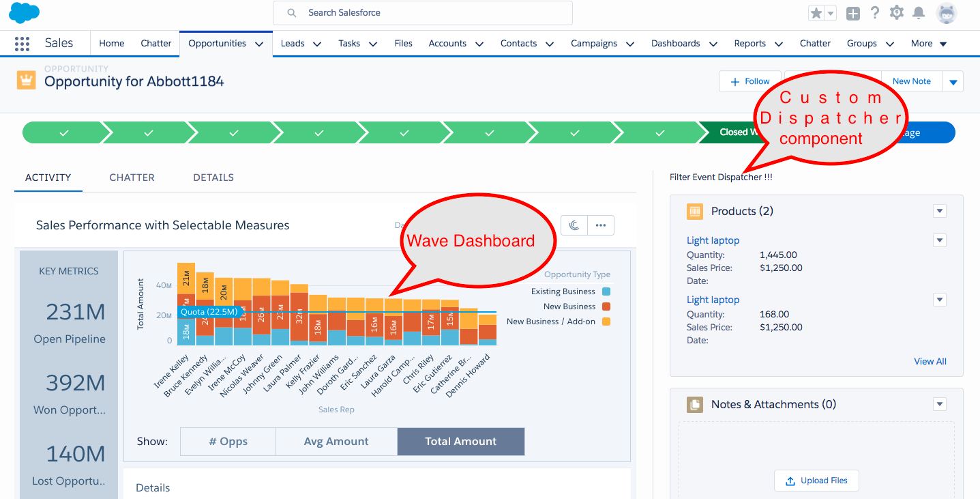Switch to the CHATTER record tab
This screenshot has width=980, height=499.
coord(132,177)
